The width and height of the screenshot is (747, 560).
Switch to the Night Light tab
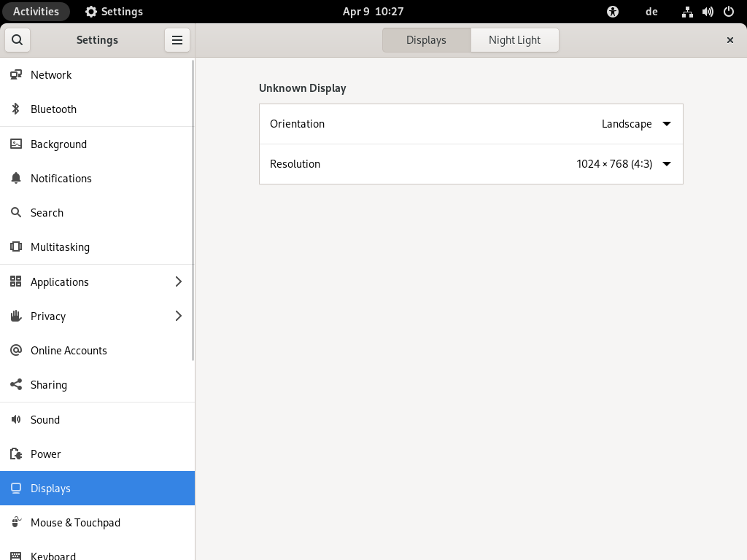coord(514,40)
